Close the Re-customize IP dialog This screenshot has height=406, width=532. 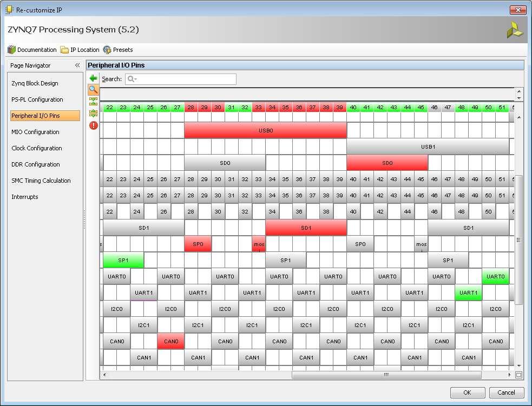pyautogui.click(x=518, y=10)
